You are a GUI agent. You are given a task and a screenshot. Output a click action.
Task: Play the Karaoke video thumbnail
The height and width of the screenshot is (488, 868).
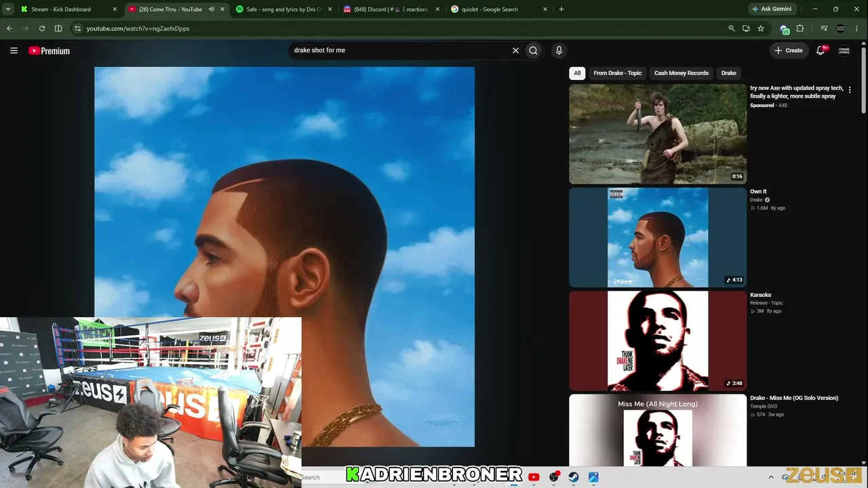tap(658, 341)
